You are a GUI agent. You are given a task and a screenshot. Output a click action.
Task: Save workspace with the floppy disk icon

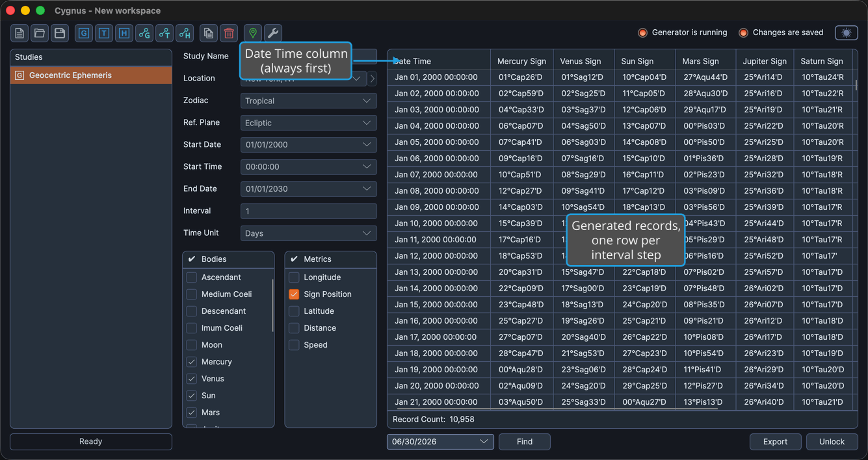(60, 33)
